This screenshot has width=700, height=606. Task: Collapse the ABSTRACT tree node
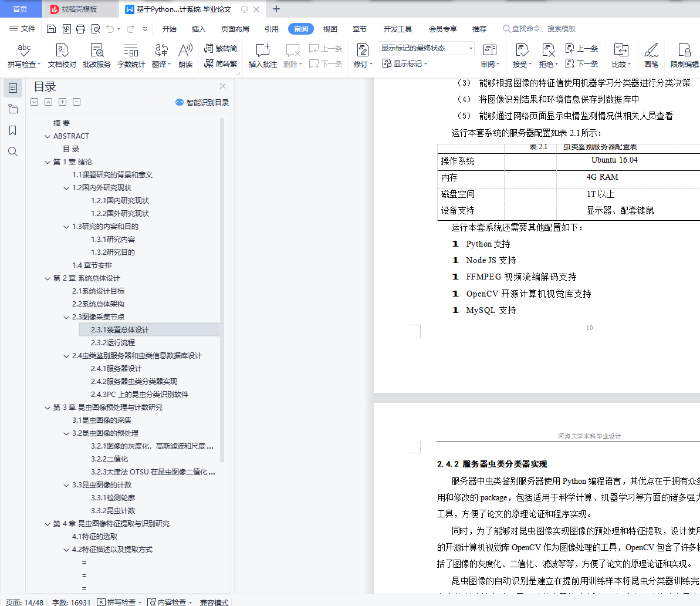[48, 136]
